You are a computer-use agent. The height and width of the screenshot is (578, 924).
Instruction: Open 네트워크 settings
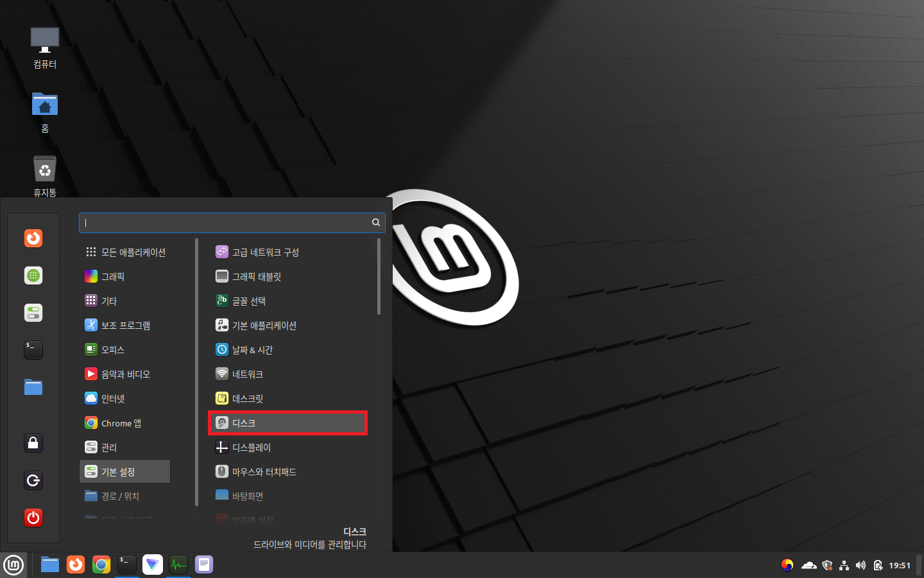[288, 374]
